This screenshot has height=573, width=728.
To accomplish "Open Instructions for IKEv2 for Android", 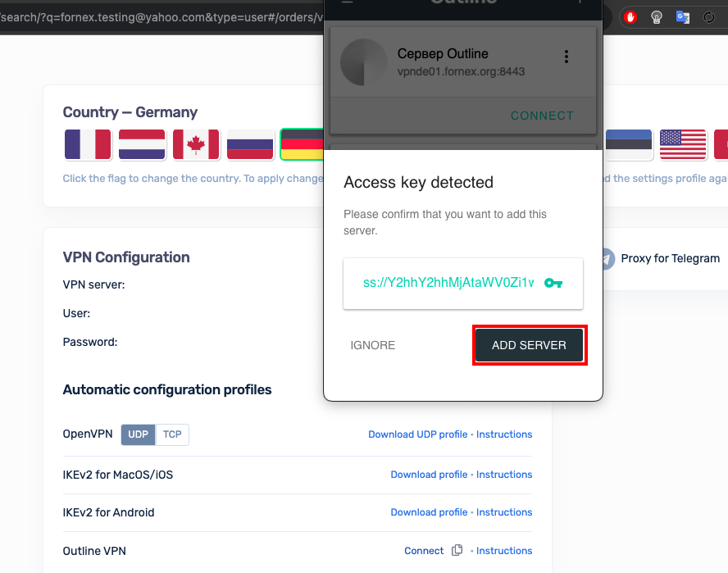I will pos(504,512).
